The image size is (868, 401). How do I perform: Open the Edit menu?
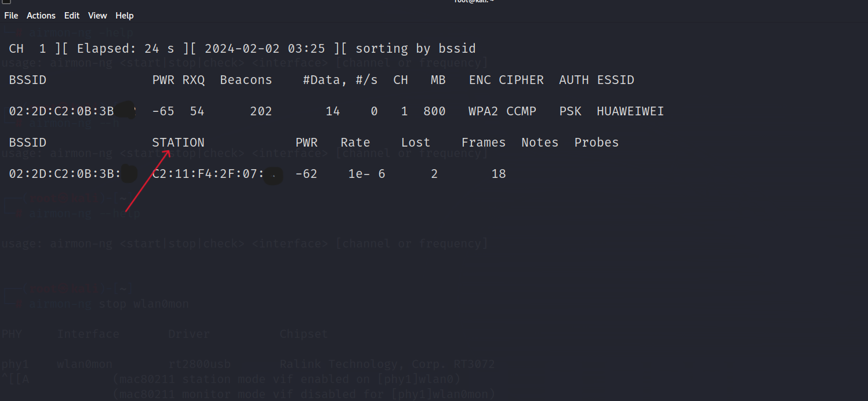click(x=72, y=16)
